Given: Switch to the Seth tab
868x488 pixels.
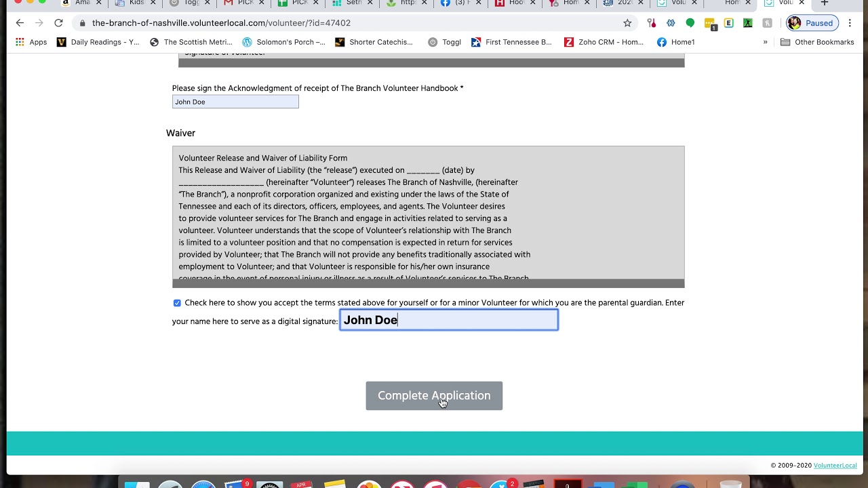Looking at the screenshot, I should click(353, 3).
